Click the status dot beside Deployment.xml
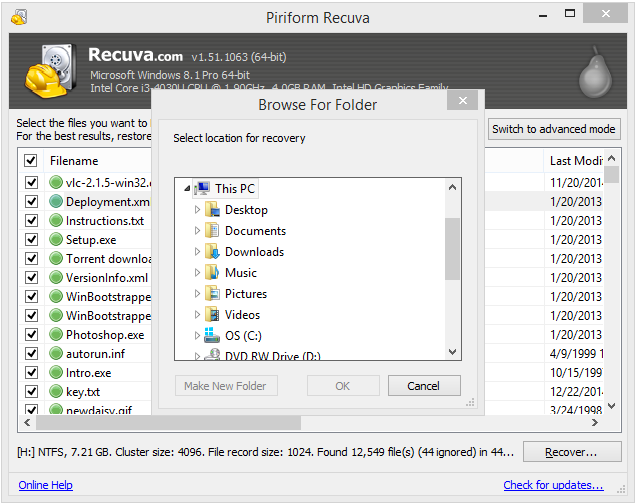Screen dimensions: 641x503 point(56,201)
